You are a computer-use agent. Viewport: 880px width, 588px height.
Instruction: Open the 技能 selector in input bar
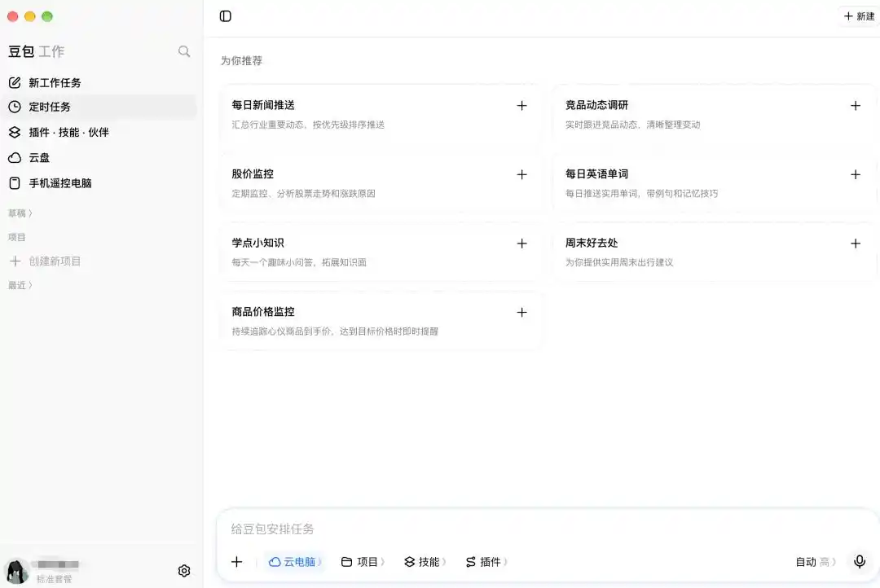click(x=425, y=562)
